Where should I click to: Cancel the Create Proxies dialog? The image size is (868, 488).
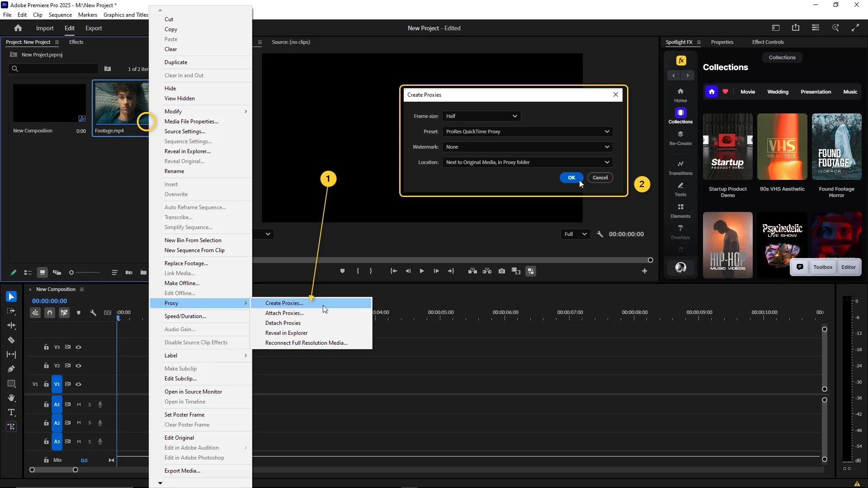[600, 178]
